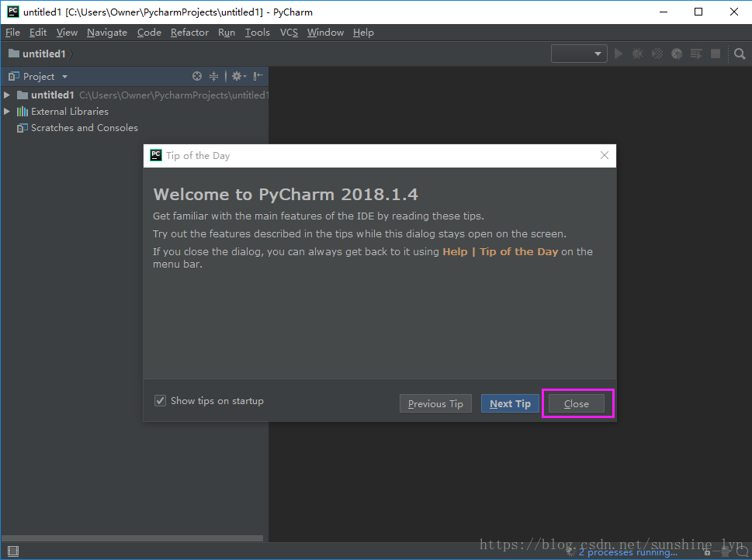Click the Run play icon in toolbar
The width and height of the screenshot is (752, 560).
tap(619, 54)
